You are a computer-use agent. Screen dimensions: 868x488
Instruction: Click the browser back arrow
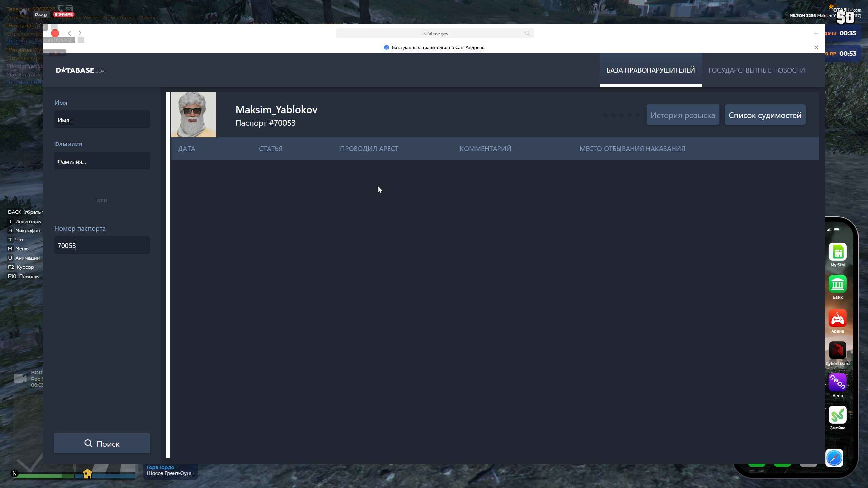click(x=69, y=33)
